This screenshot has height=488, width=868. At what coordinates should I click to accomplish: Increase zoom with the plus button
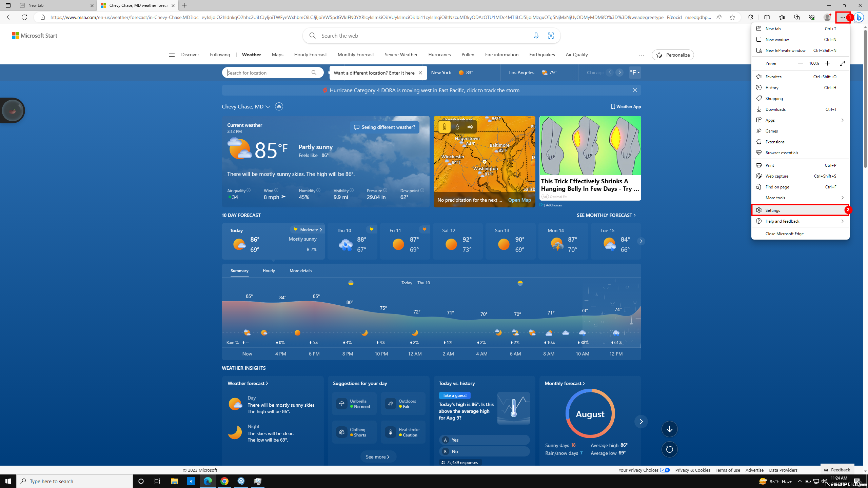[827, 63]
